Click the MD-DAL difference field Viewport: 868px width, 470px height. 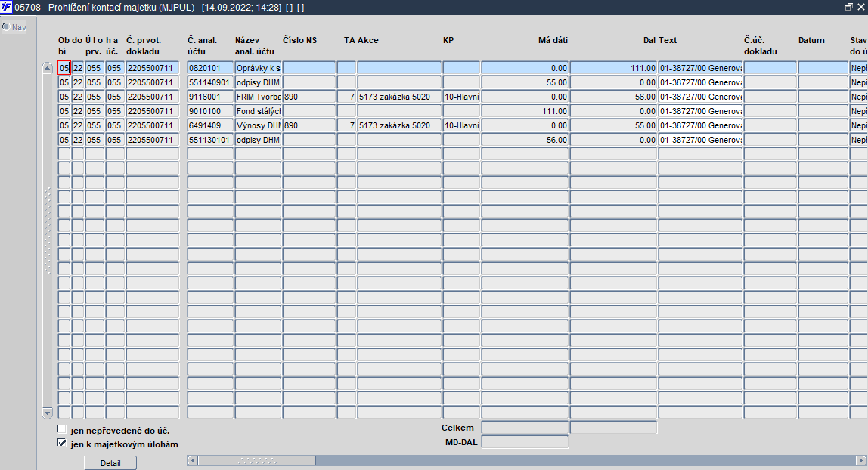coord(525,442)
